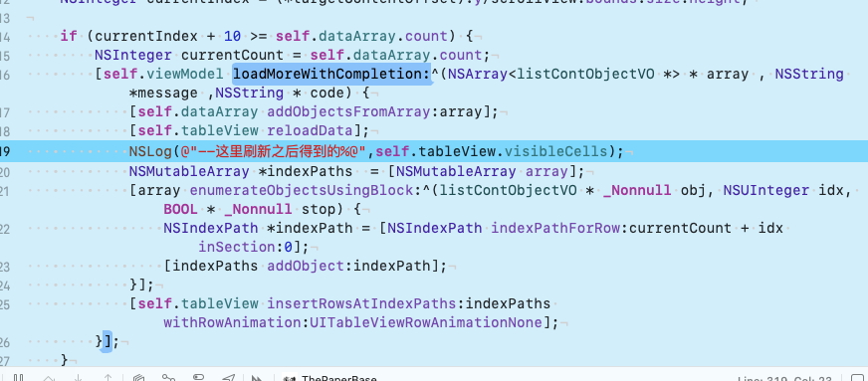The height and width of the screenshot is (381, 868).
Task: Click the 'if' keyword before currentIndex
Action: click(x=69, y=36)
